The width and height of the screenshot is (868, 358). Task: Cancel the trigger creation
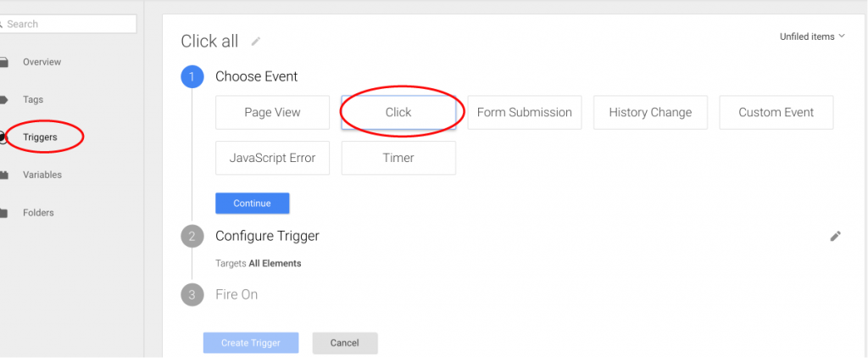click(x=345, y=343)
